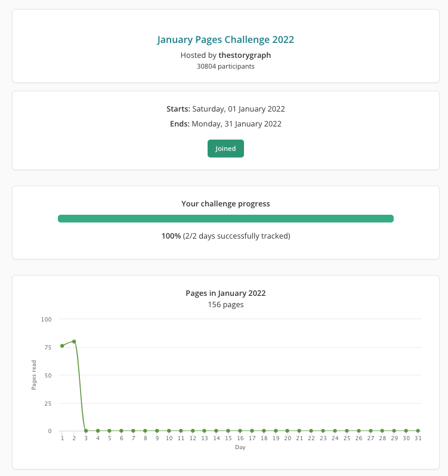
Task: Click the day 31 data point on chart
Action: click(x=418, y=431)
